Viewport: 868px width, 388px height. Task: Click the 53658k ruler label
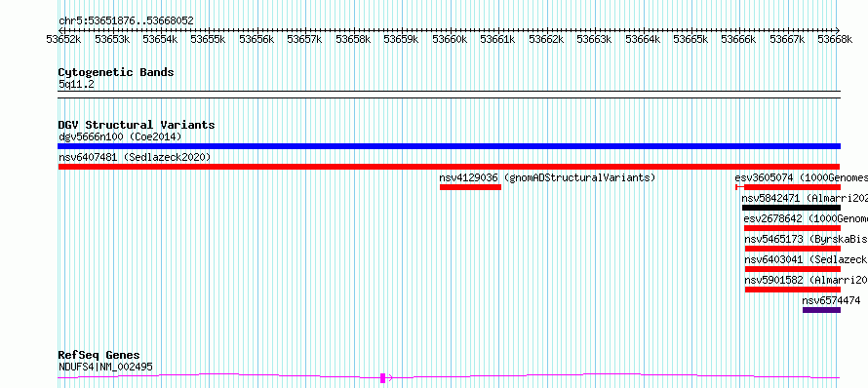353,39
